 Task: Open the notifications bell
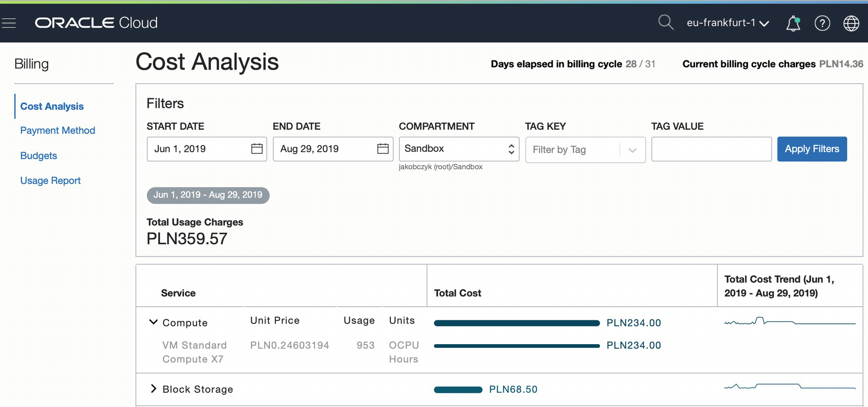tap(793, 23)
